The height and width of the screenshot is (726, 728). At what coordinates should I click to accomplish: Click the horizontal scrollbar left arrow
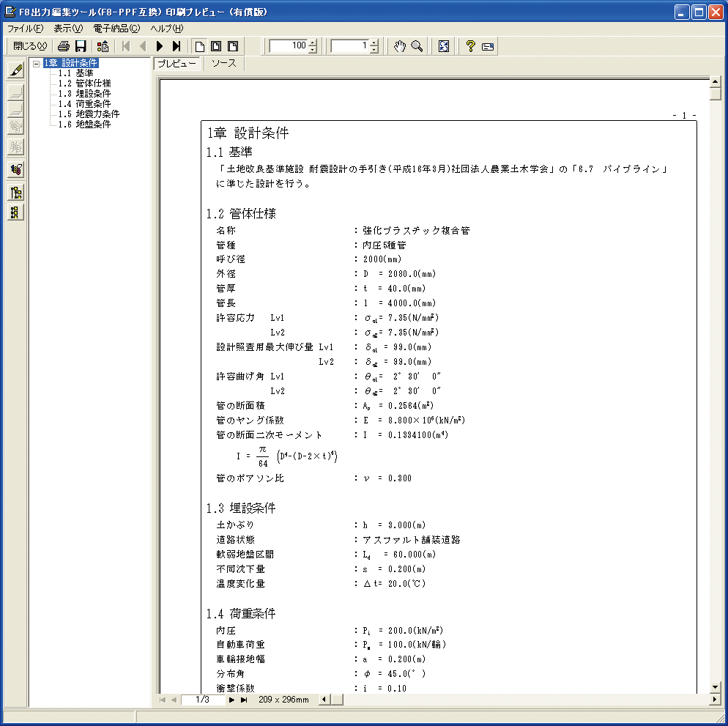click(x=324, y=699)
